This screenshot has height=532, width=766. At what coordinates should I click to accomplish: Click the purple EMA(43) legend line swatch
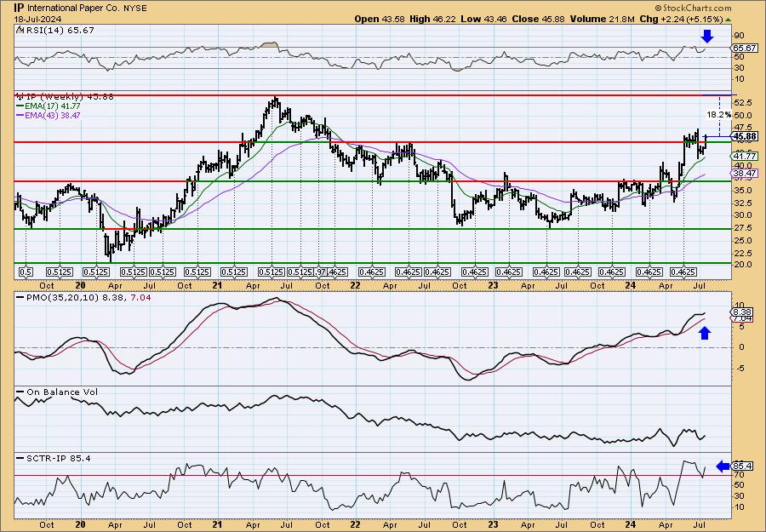[20, 115]
